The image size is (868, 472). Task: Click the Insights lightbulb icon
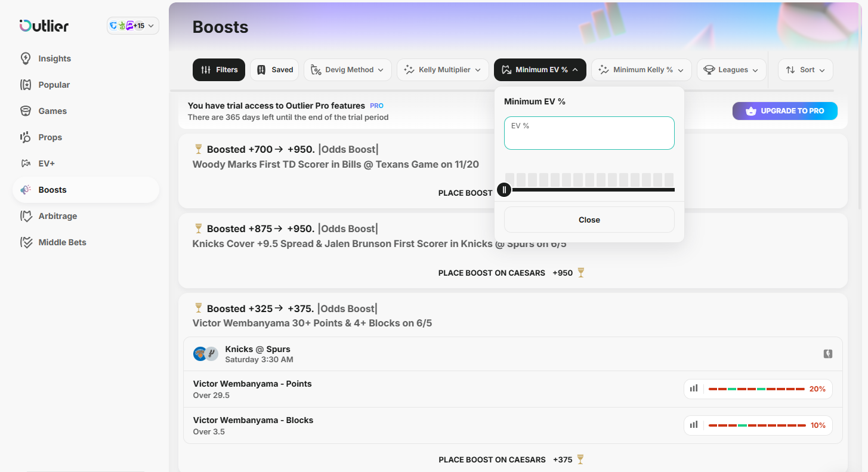(26, 58)
